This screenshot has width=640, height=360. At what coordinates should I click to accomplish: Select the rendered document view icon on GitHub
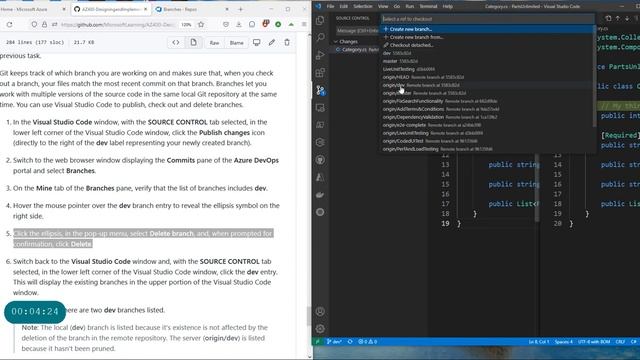tap(193, 42)
